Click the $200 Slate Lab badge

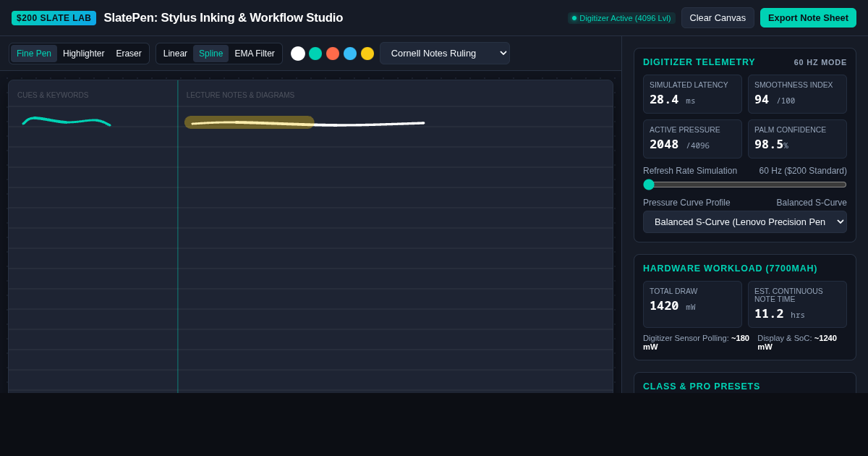(54, 18)
